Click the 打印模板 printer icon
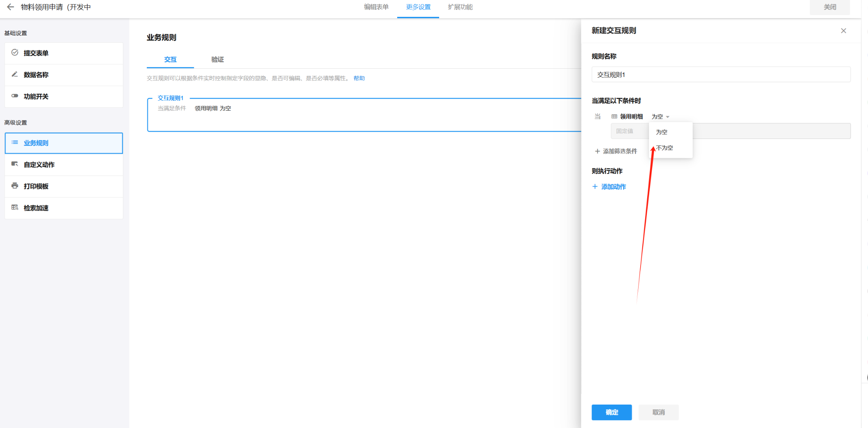Image resolution: width=868 pixels, height=428 pixels. [15, 186]
